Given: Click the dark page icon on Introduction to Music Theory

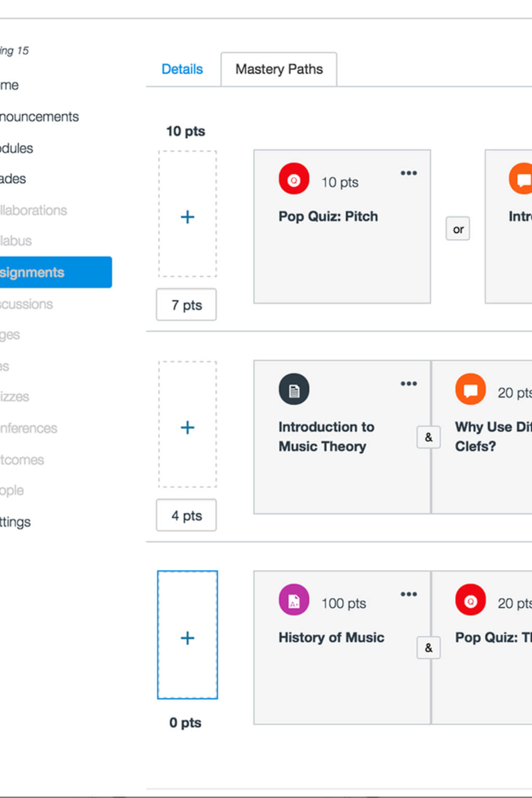Looking at the screenshot, I should coord(294,390).
